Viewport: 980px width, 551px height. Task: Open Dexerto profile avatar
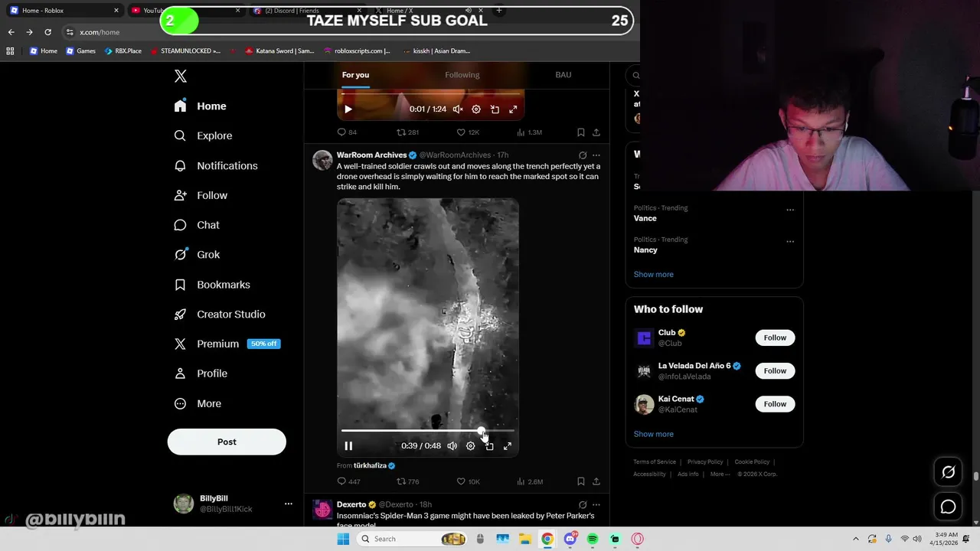click(322, 509)
